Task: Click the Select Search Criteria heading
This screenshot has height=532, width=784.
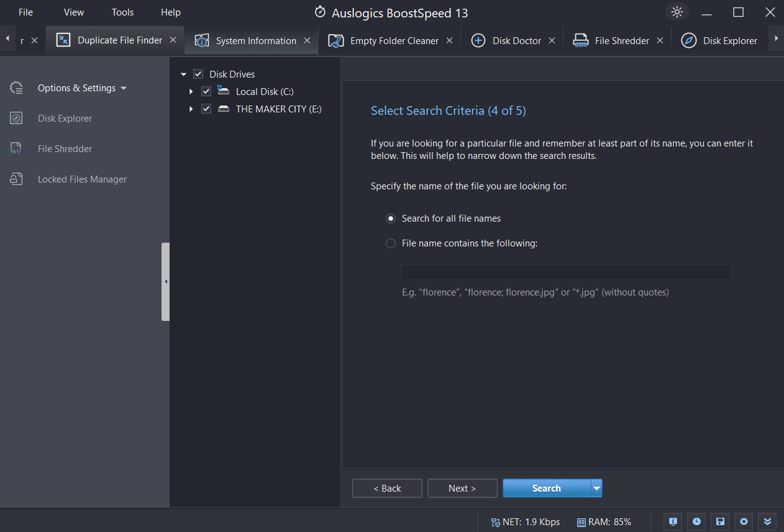Action: tap(449, 111)
